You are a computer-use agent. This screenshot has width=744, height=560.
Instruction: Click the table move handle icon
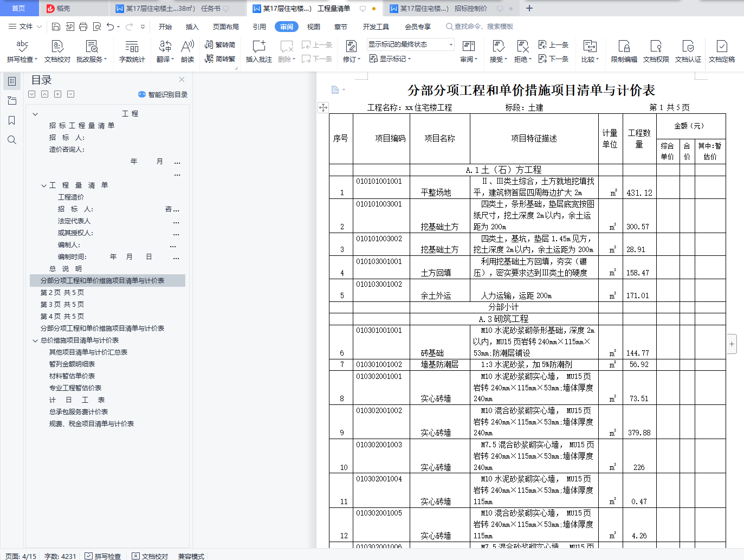click(x=323, y=107)
